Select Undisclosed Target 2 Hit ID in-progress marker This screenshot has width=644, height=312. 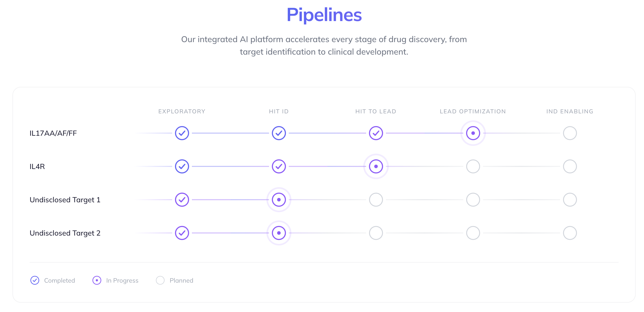[279, 233]
